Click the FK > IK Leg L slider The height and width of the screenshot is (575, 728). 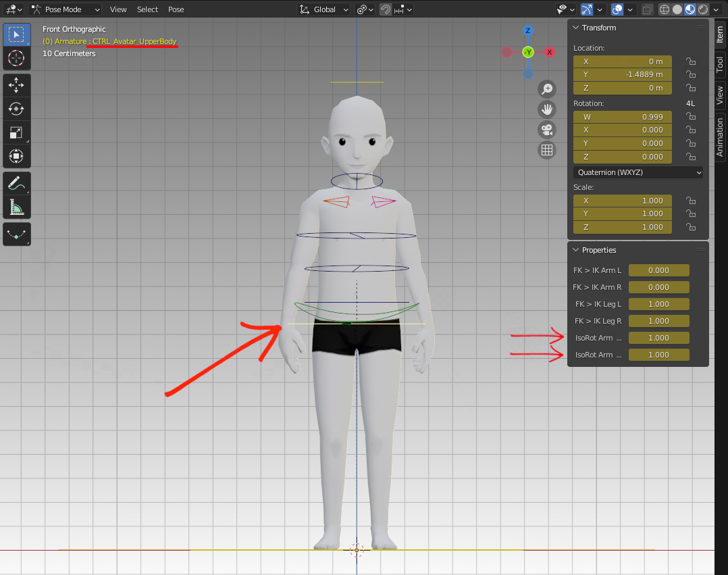(x=658, y=304)
